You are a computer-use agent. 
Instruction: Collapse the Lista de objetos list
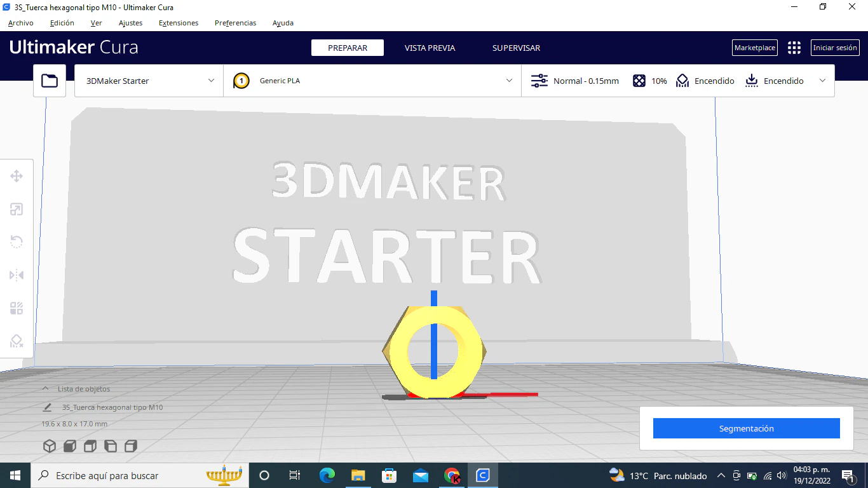[x=45, y=388]
